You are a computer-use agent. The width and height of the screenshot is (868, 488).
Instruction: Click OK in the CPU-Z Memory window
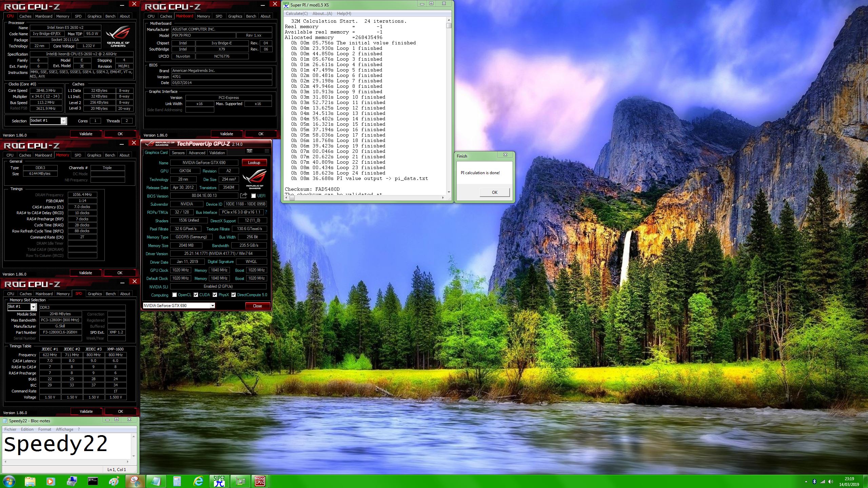coord(120,273)
